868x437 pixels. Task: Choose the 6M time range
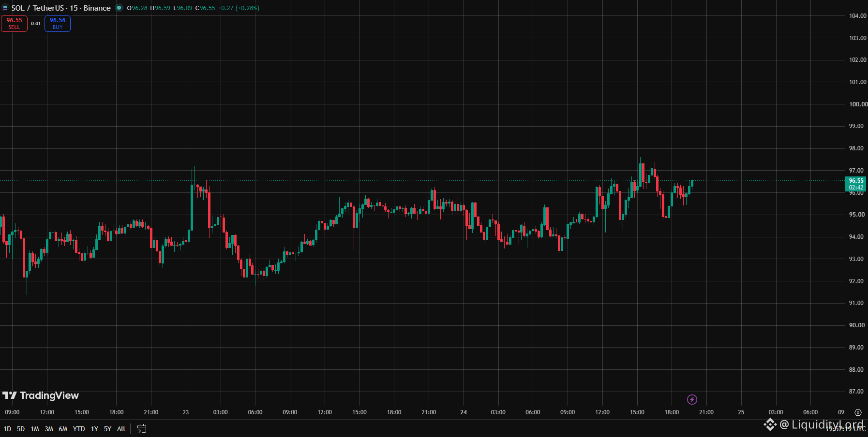[63, 429]
